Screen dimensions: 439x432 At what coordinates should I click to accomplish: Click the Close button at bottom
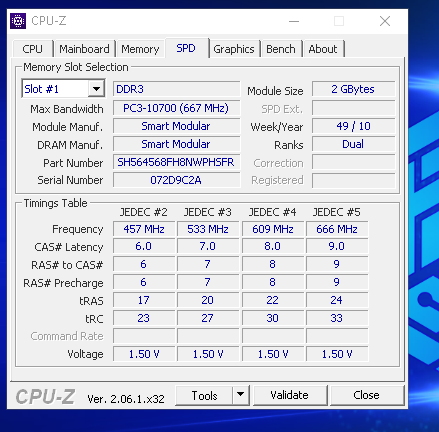366,395
